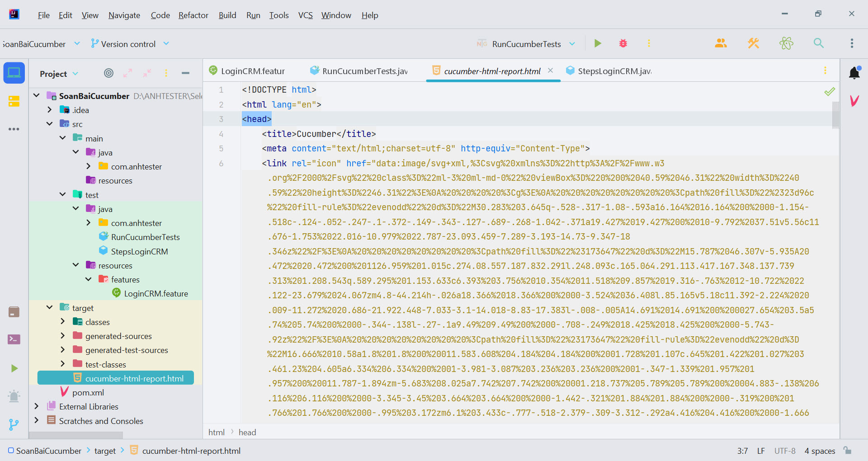This screenshot has width=868, height=461.
Task: Select pom.xml in project tree
Action: (88, 392)
